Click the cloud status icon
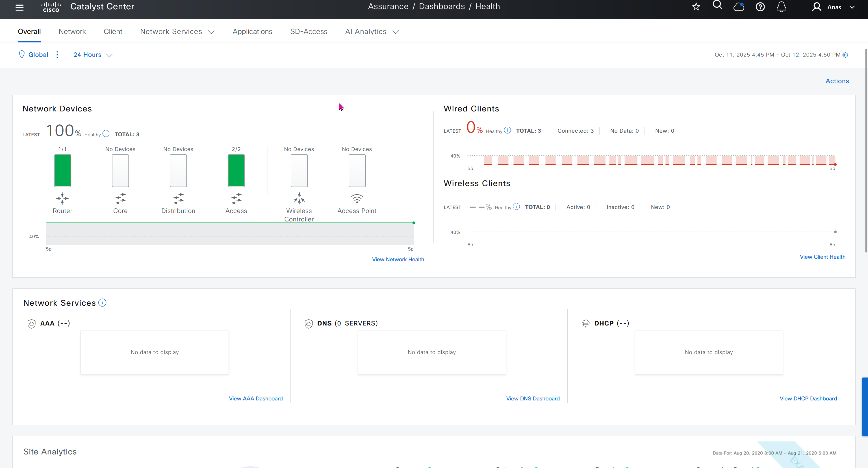The height and width of the screenshot is (468, 868). click(x=739, y=7)
